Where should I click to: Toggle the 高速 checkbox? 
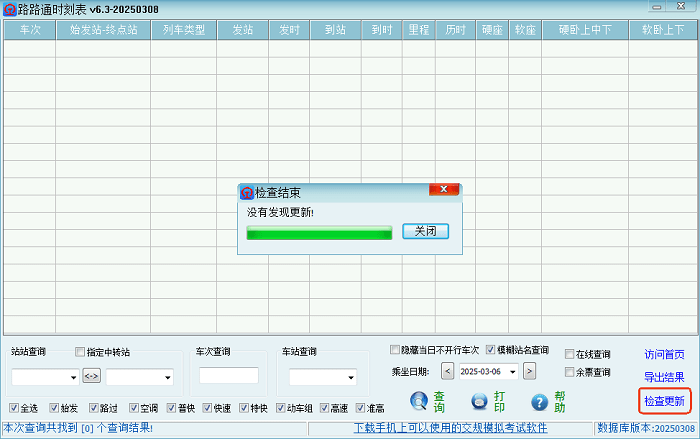(x=325, y=408)
